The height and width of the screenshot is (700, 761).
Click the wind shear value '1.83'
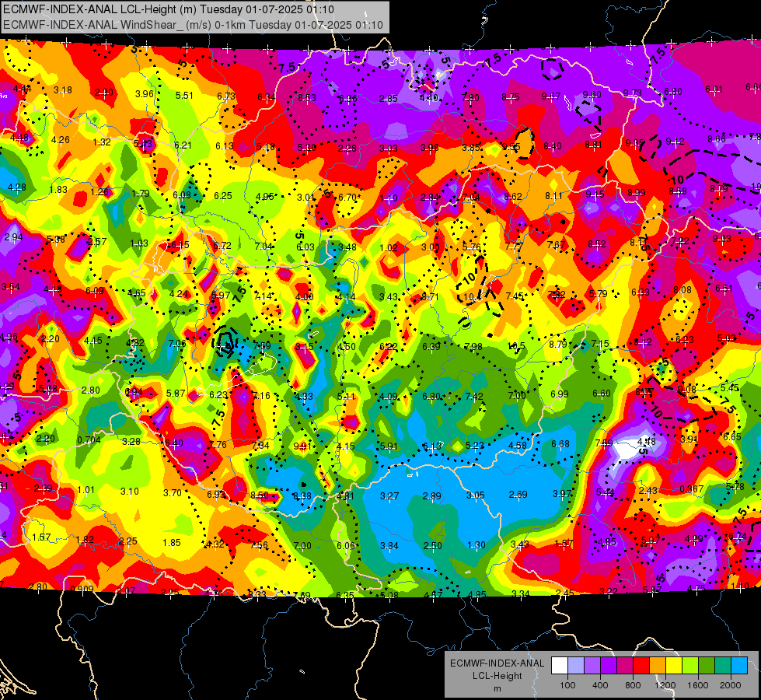pos(58,190)
